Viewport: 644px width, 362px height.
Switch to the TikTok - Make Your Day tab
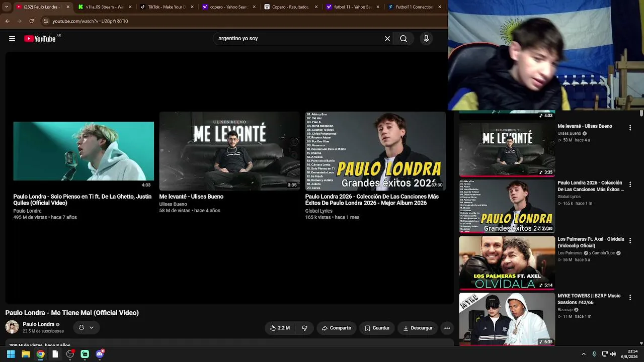[167, 7]
